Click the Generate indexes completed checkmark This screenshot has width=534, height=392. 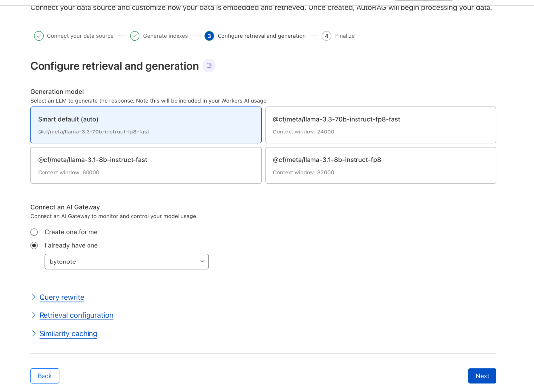tap(134, 36)
